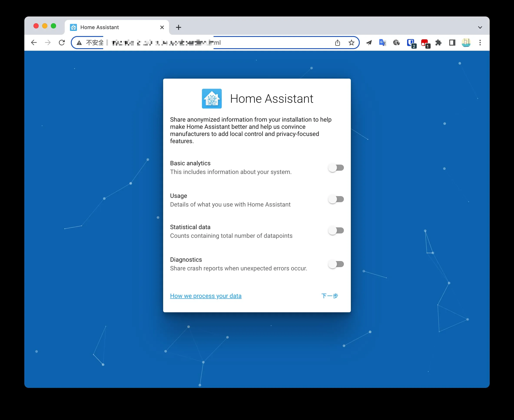Bookmark this page with the star icon
This screenshot has width=514, height=420.
(x=351, y=43)
